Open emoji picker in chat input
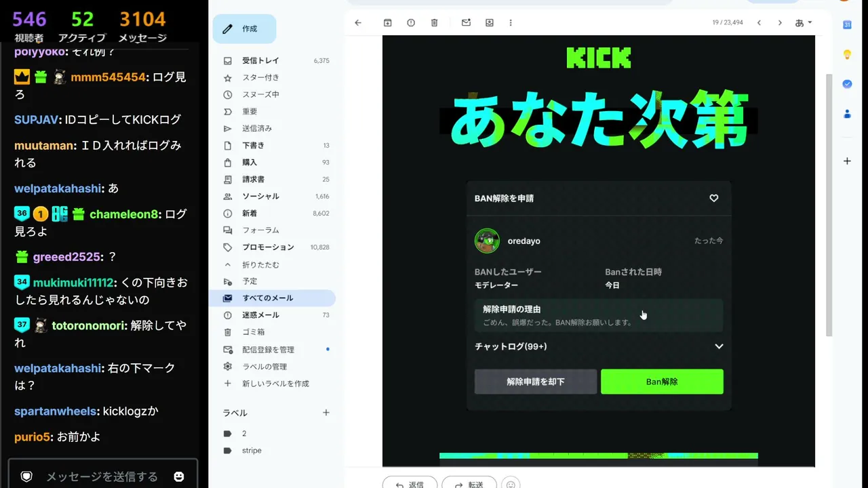The image size is (868, 488). click(179, 476)
